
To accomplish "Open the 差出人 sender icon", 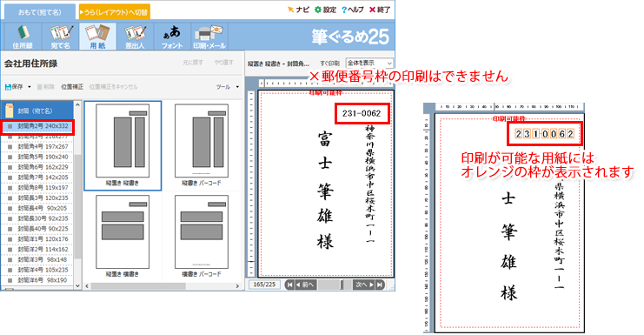I will [135, 37].
